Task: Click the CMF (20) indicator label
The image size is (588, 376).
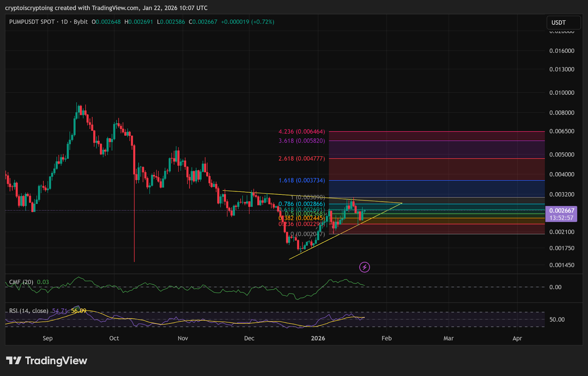Action: coord(21,282)
